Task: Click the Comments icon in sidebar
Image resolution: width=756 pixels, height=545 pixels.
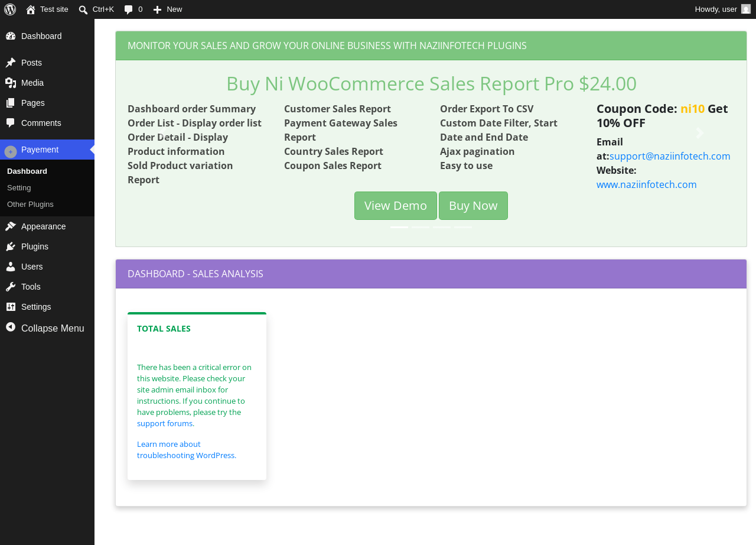Action: (11, 123)
